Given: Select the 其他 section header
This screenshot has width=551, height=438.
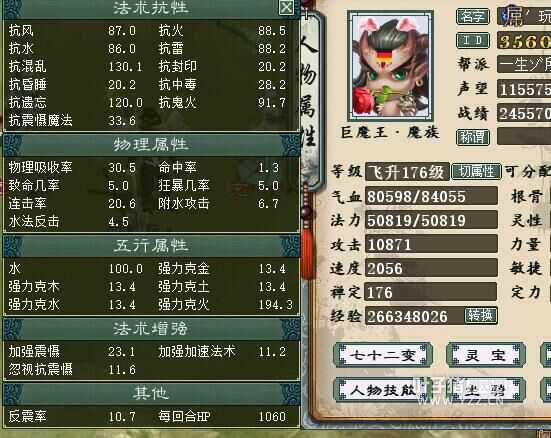Looking at the screenshot, I should tap(150, 393).
